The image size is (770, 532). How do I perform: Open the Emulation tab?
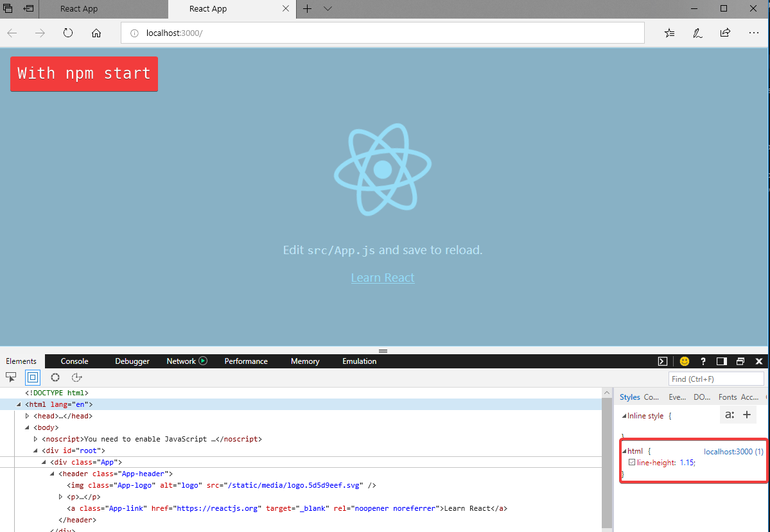coord(360,361)
